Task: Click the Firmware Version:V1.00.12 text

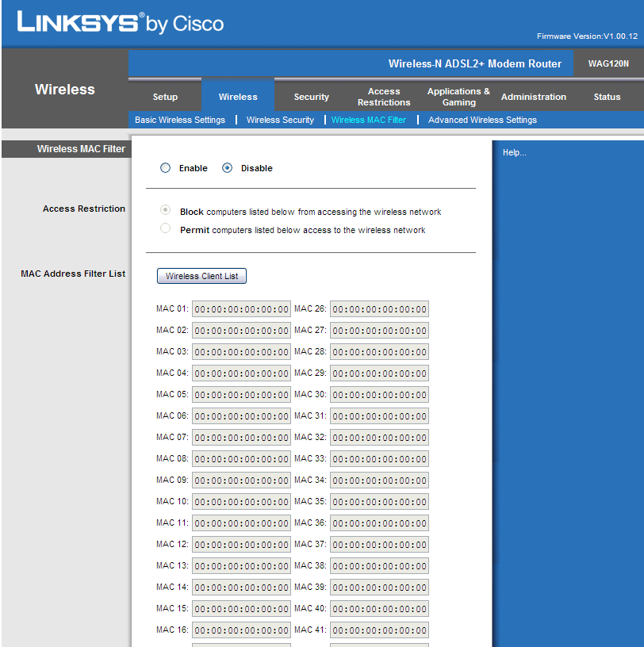Action: (587, 36)
